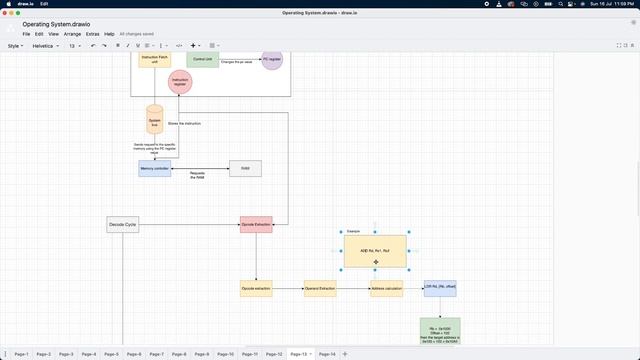Toggle italic text formatting
640x360 pixels.
128,46
